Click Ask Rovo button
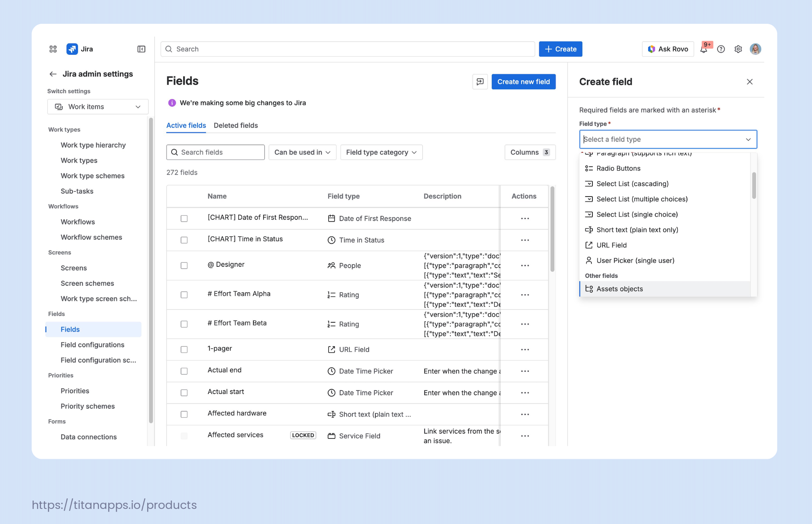812x524 pixels. (668, 49)
